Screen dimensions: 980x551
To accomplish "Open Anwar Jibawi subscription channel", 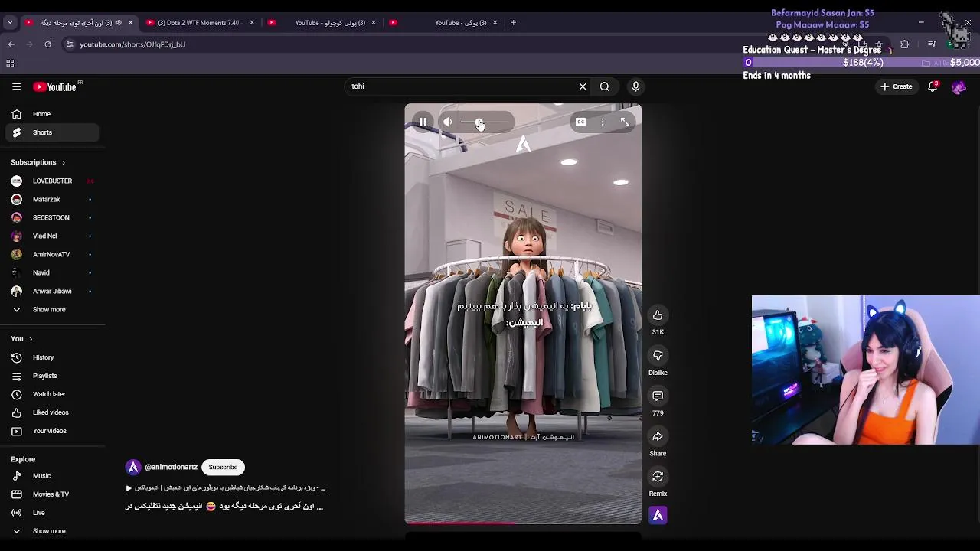I will pos(52,292).
